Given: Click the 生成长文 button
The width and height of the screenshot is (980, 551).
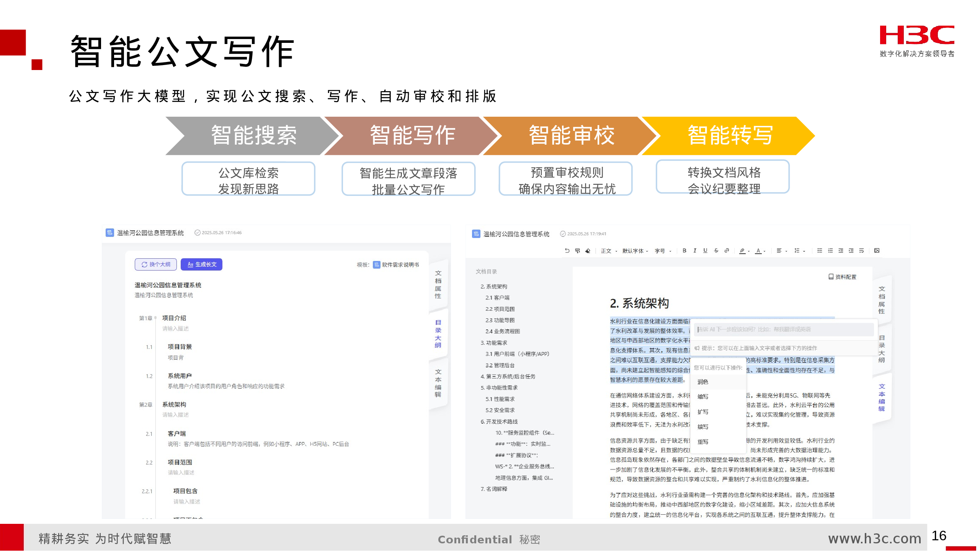Looking at the screenshot, I should coord(201,264).
